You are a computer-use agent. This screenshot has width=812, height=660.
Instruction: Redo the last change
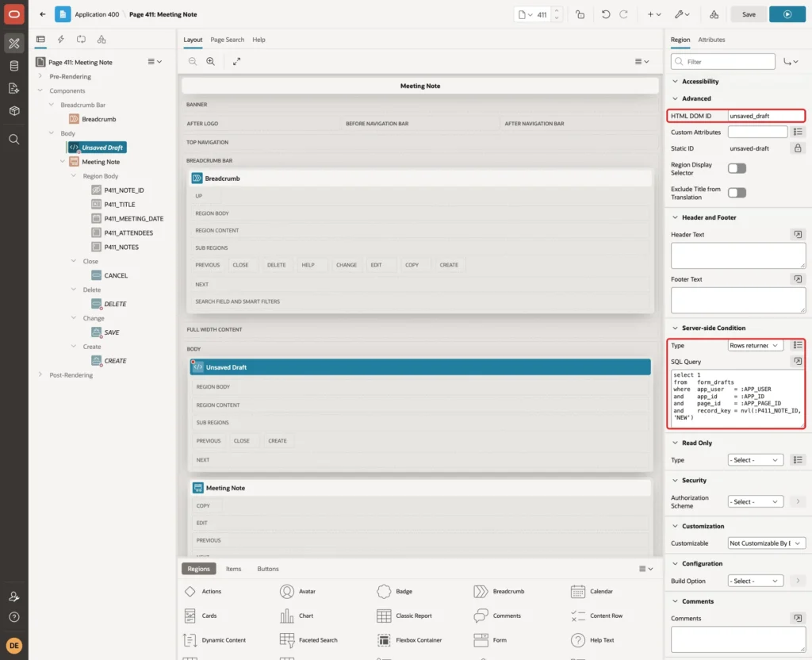point(623,14)
